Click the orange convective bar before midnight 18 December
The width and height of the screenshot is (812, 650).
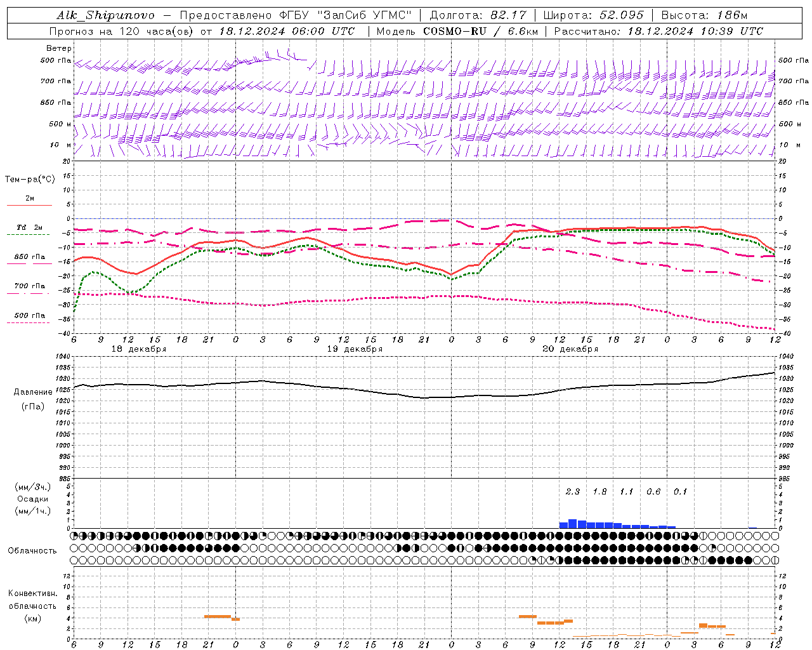click(x=218, y=616)
